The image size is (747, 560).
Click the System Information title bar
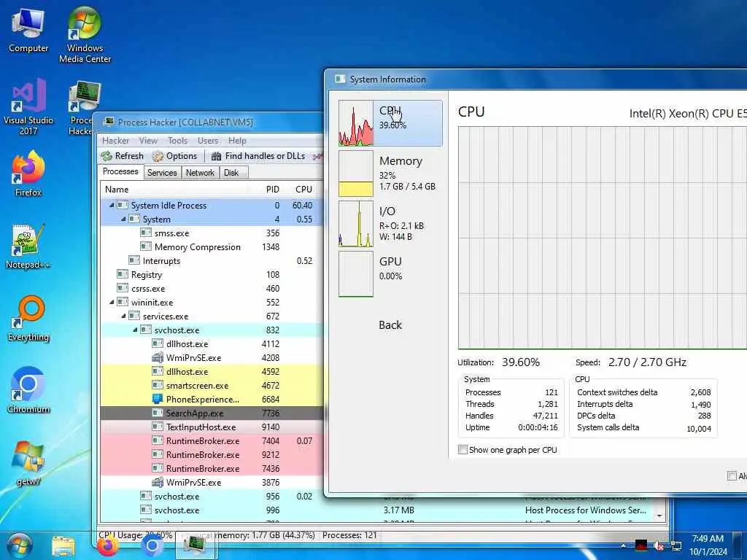[x=538, y=79]
